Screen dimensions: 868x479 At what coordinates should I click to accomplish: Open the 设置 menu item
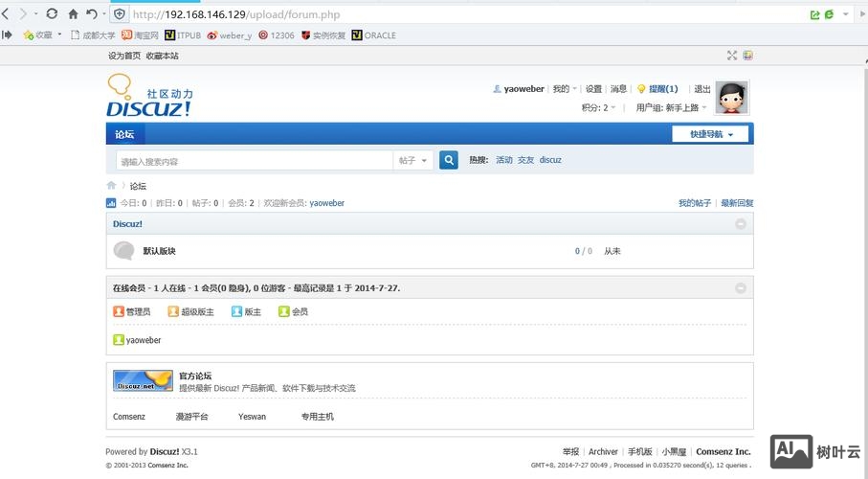[x=593, y=89]
